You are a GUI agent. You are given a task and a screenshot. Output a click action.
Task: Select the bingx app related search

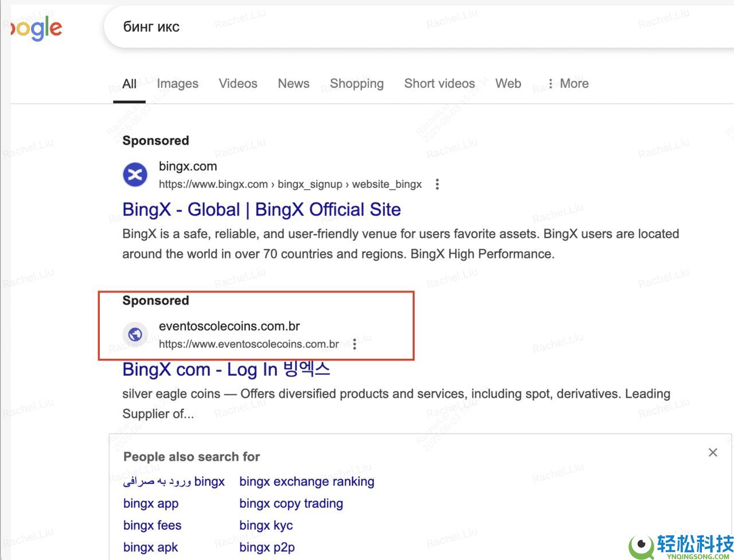151,503
